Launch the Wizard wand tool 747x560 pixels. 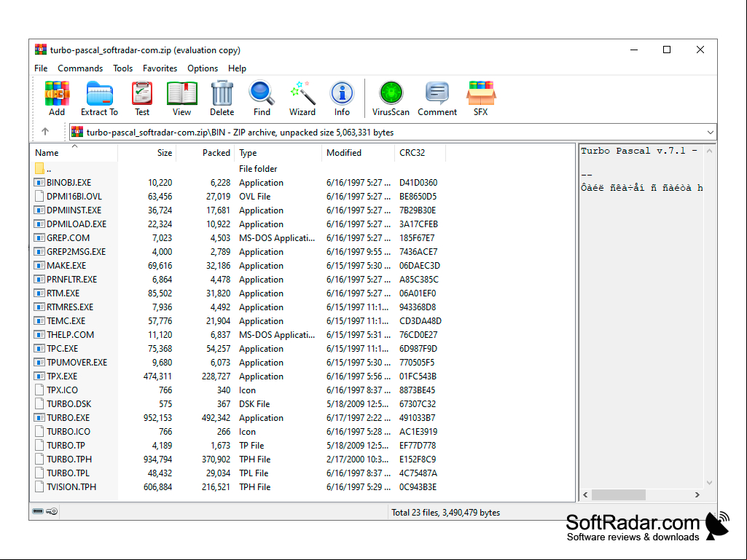(x=302, y=93)
